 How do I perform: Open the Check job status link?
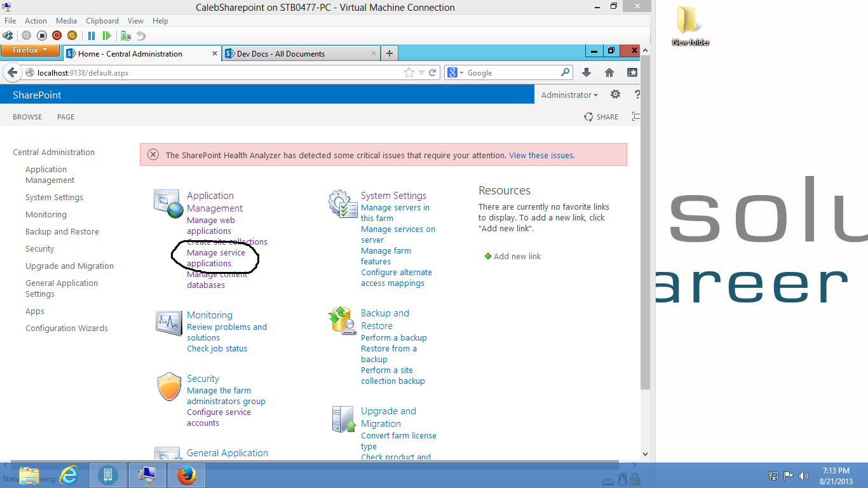click(x=217, y=349)
